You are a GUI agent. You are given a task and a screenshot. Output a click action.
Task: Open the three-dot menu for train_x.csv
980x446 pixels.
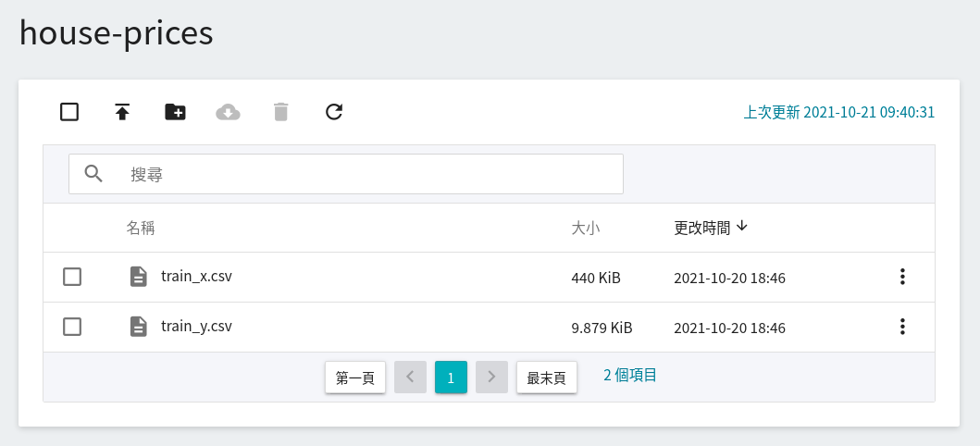click(x=902, y=277)
